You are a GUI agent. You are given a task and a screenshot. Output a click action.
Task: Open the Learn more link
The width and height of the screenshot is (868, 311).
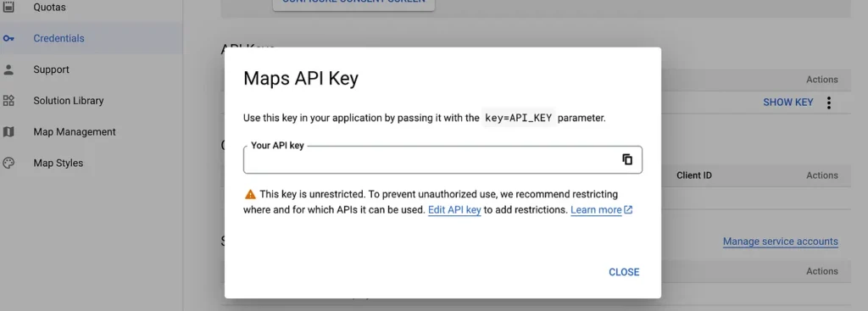[x=596, y=210]
